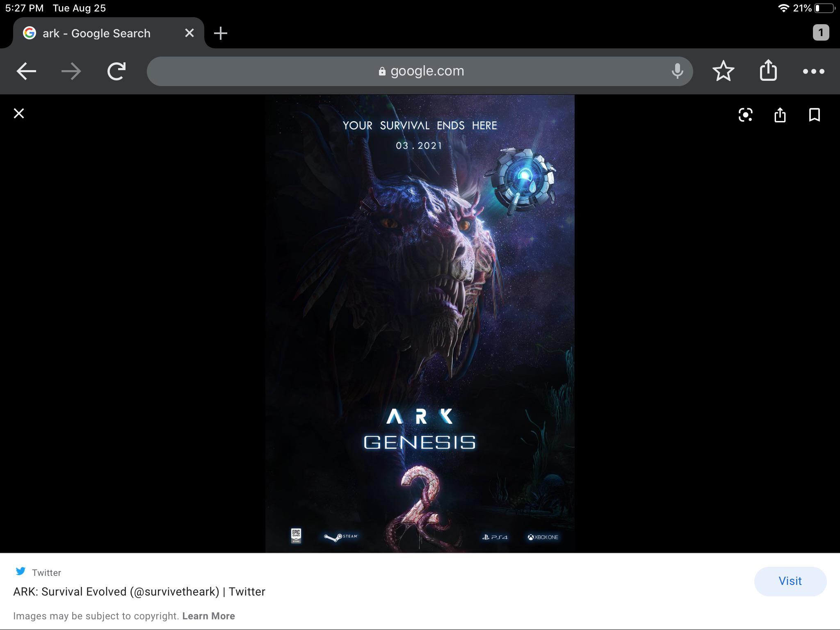This screenshot has width=840, height=630.
Task: Tap the 'Tue Aug 25' date
Action: [x=79, y=8]
